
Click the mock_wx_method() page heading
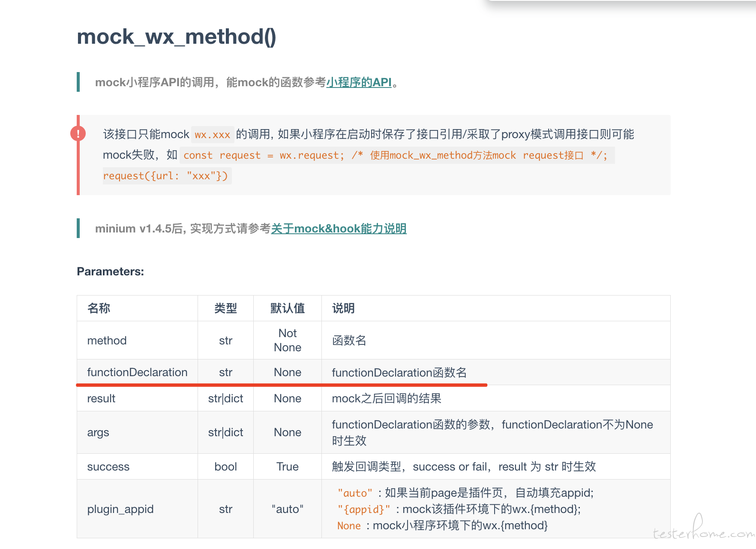click(176, 37)
